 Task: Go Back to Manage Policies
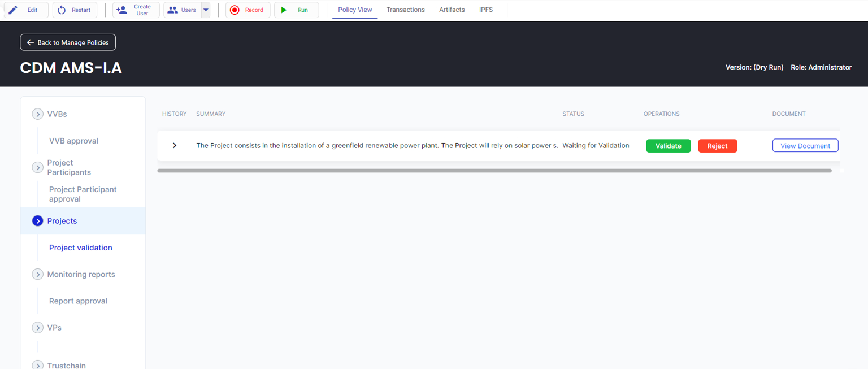pos(68,42)
